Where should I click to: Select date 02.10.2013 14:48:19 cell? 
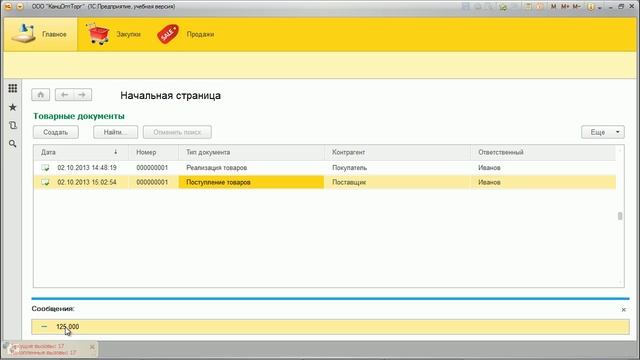tap(87, 168)
